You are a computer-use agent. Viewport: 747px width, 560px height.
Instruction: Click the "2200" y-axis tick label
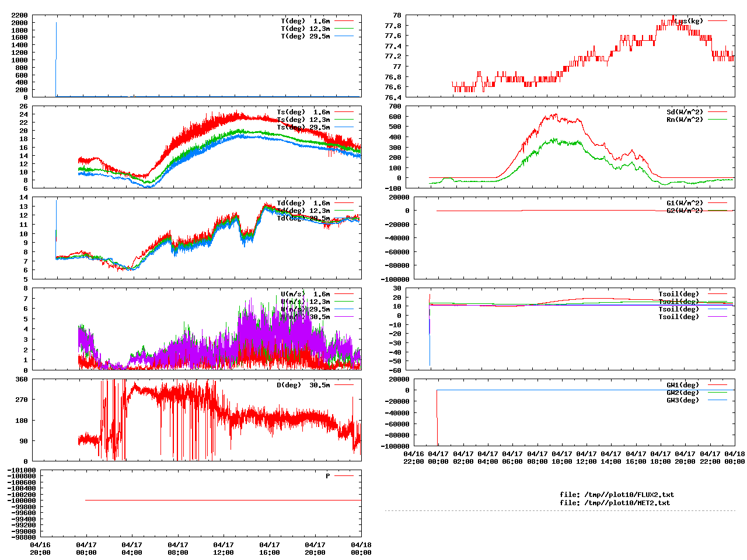tap(20, 15)
